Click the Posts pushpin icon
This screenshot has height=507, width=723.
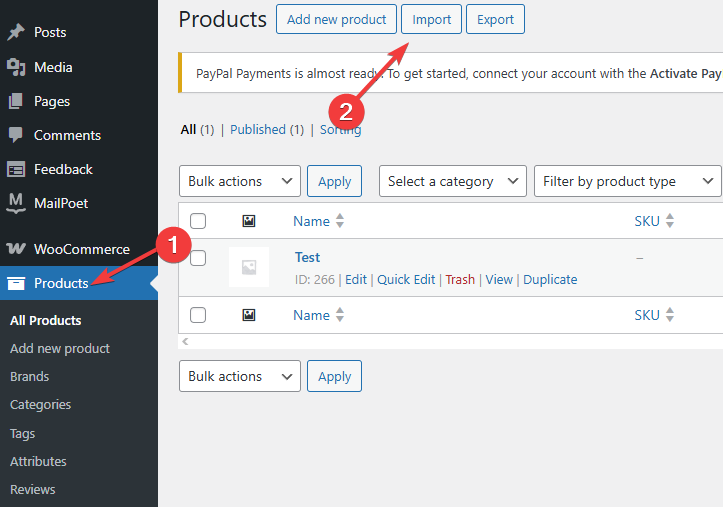(16, 32)
